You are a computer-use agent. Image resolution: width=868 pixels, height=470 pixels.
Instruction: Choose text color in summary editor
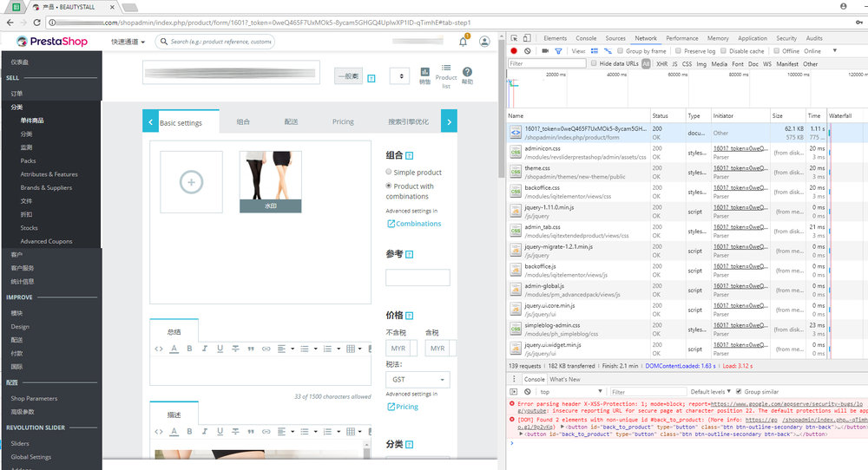tap(174, 349)
